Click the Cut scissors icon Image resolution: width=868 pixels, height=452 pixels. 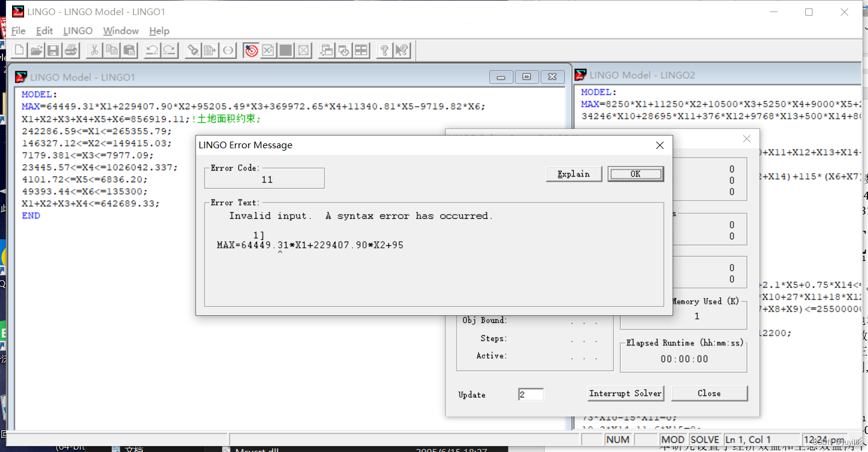coord(94,50)
